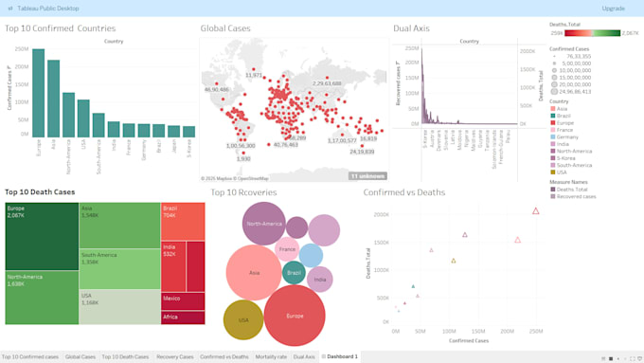This screenshot has height=363, width=644.
Task: Click the Europe 2,067K treemap tile
Action: point(42,236)
